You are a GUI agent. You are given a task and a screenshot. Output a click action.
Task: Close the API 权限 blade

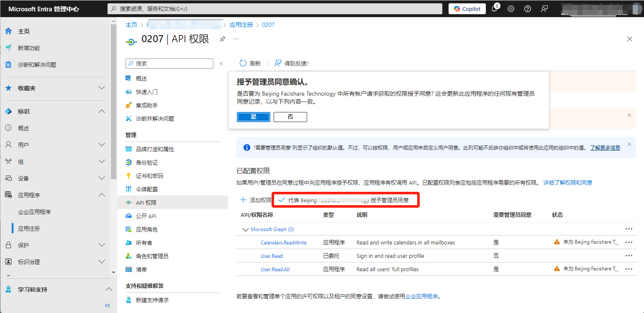[630, 39]
